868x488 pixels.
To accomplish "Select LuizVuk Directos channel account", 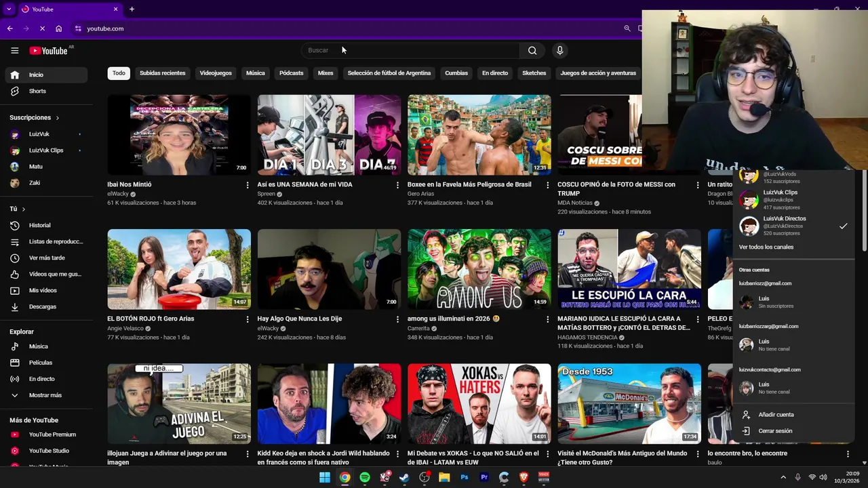I will 793,226.
